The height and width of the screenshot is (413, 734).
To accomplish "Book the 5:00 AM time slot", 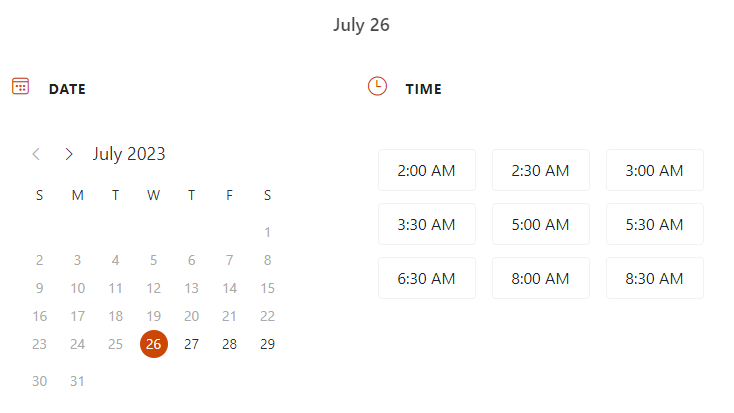I will 541,224.
